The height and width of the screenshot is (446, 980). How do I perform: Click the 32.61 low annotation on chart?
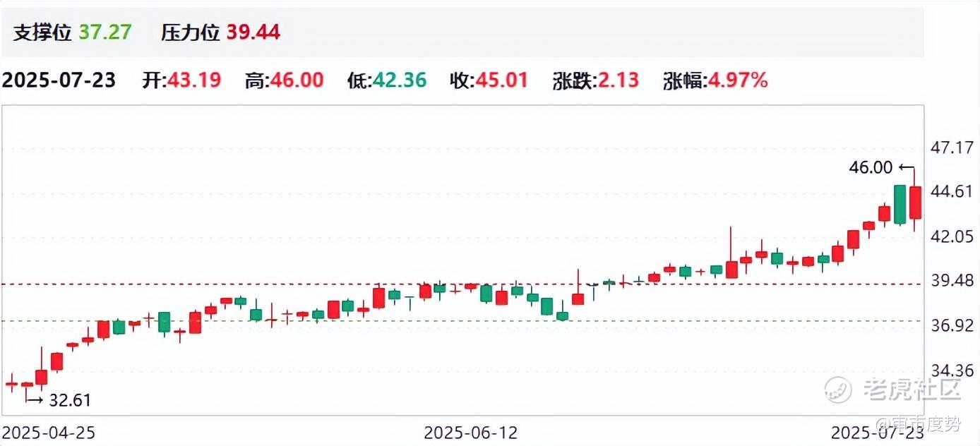pyautogui.click(x=70, y=400)
